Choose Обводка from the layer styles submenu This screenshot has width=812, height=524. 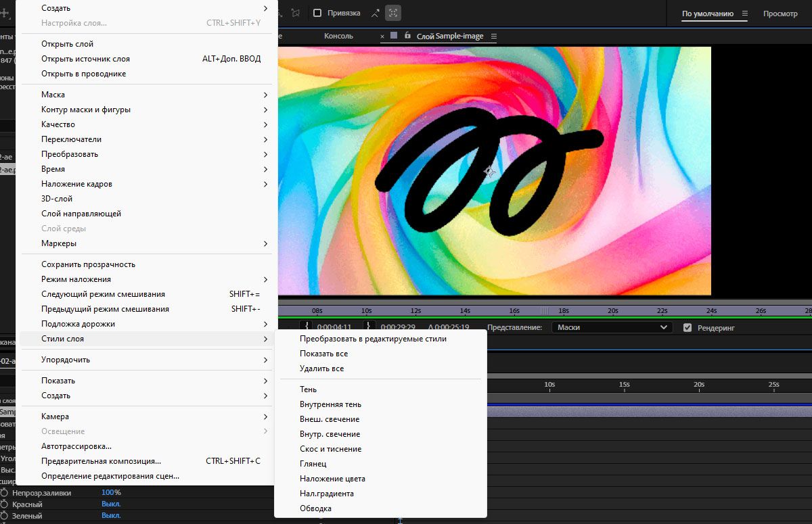[316, 508]
